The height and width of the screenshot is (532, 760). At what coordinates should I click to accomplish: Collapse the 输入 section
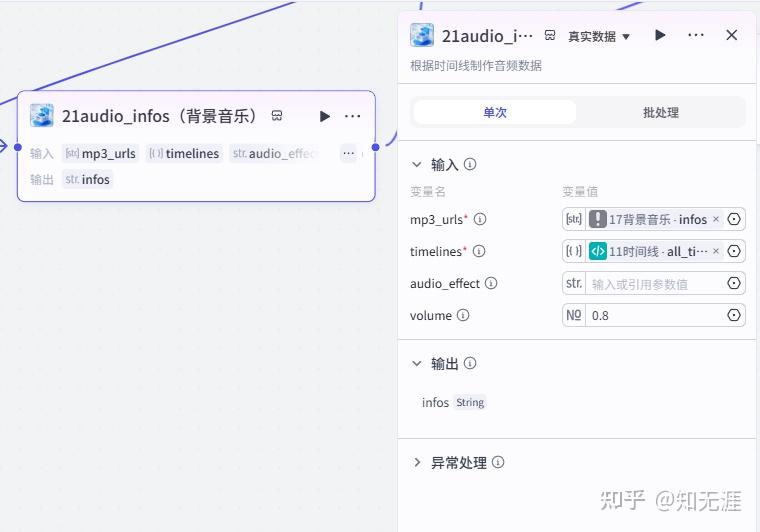click(417, 165)
